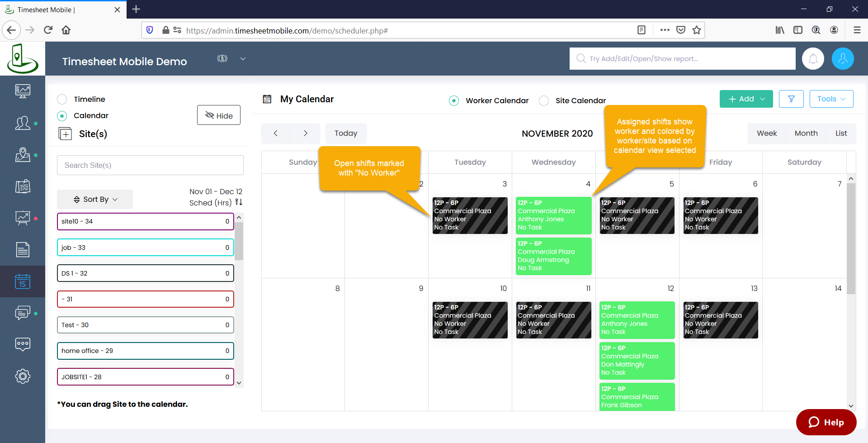Click the Search Site(s) input field
This screenshot has height=443, width=868.
[150, 166]
